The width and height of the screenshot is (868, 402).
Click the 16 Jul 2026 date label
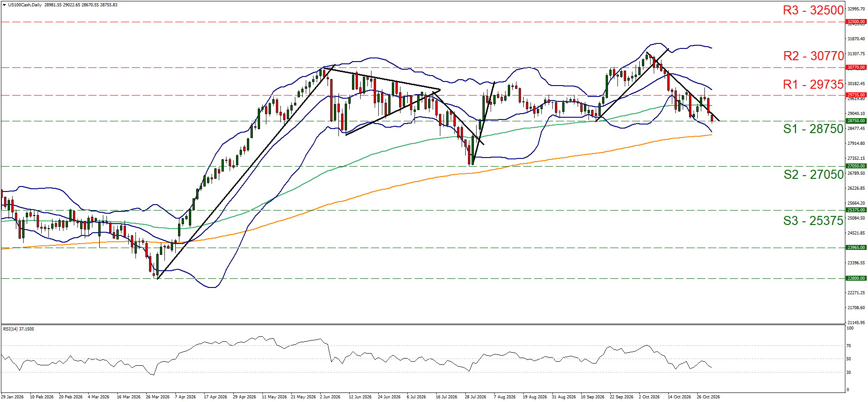click(447, 397)
